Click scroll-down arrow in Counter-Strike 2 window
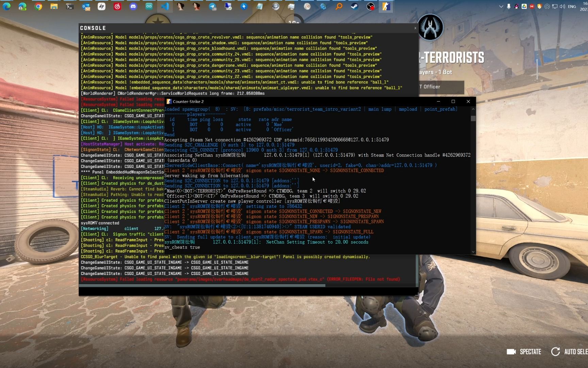Image resolution: width=588 pixels, height=368 pixels. (x=473, y=251)
